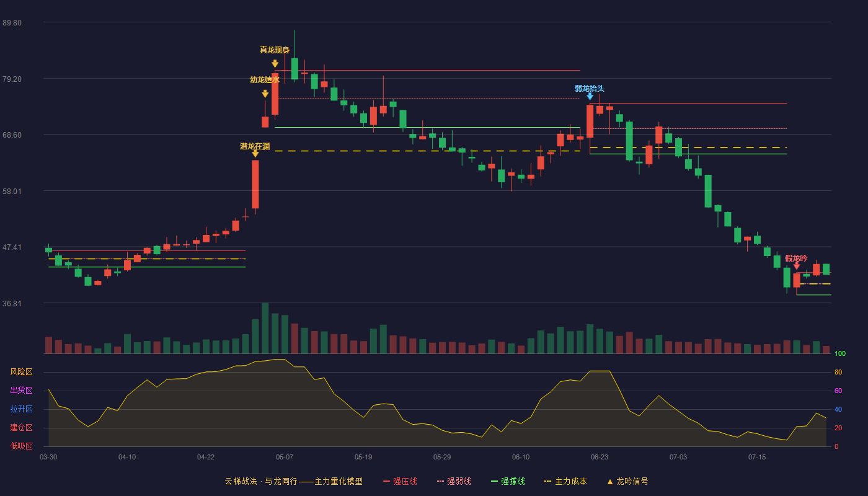Click the 06-23 date axis label
The height and width of the screenshot is (496, 868).
(x=600, y=457)
